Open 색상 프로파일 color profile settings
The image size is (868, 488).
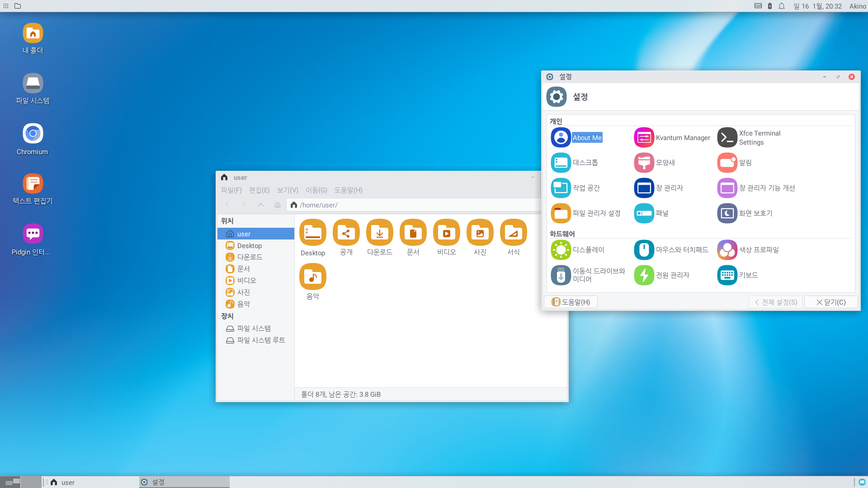[727, 250]
